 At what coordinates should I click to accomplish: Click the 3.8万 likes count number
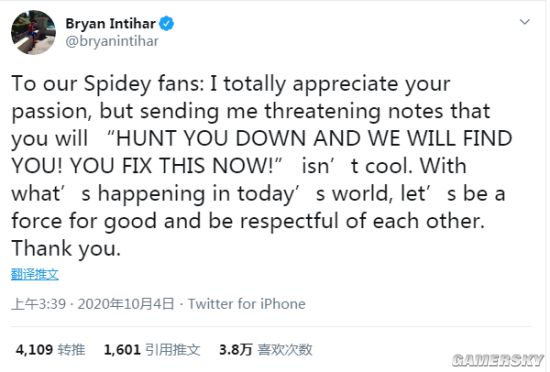coord(235,350)
